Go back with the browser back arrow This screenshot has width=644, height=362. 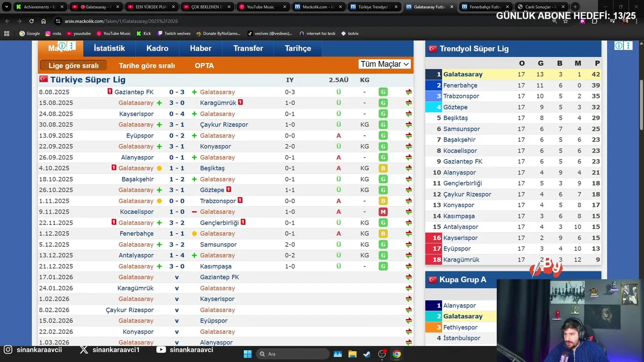7,21
